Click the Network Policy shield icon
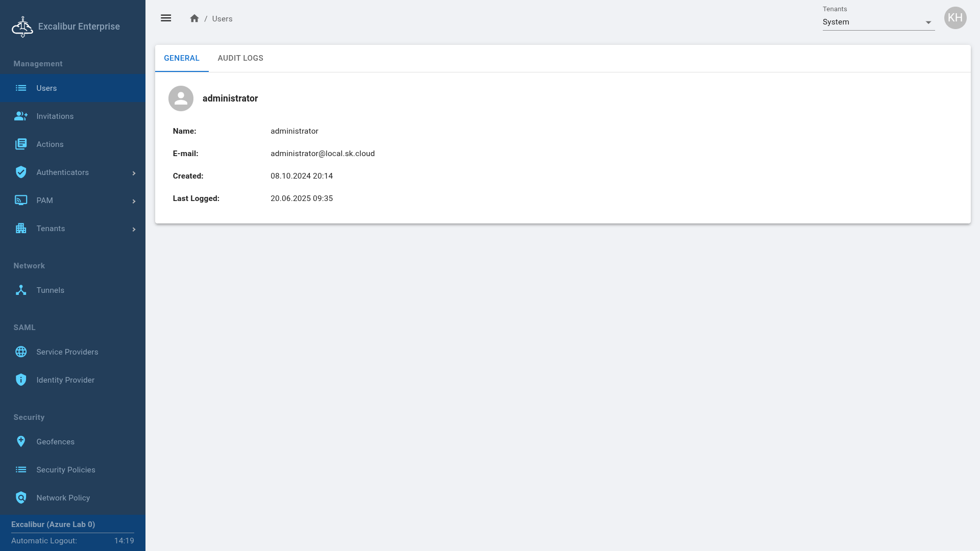 click(21, 498)
